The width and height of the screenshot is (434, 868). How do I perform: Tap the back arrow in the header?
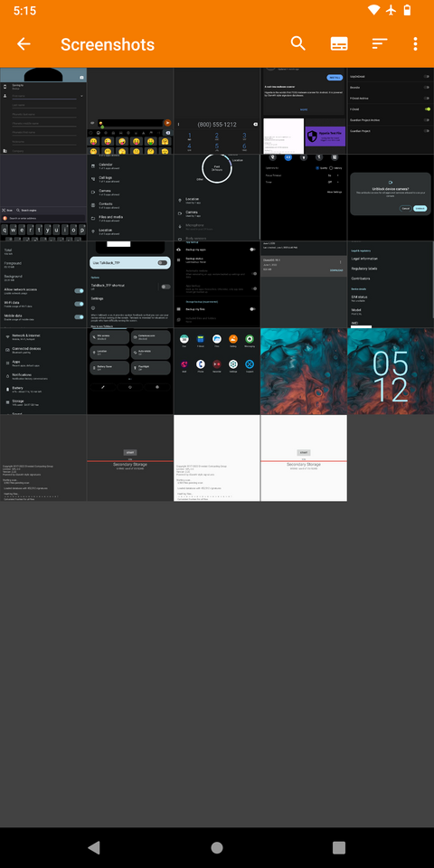[24, 44]
